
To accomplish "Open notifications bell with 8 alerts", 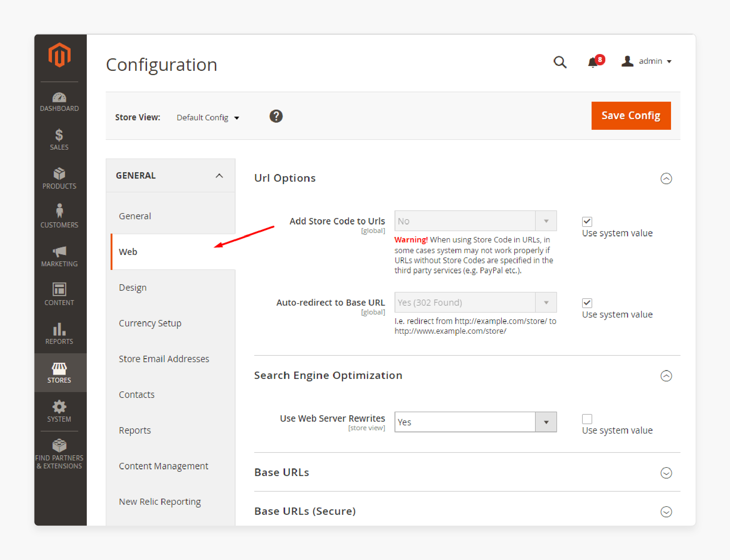I will click(596, 61).
